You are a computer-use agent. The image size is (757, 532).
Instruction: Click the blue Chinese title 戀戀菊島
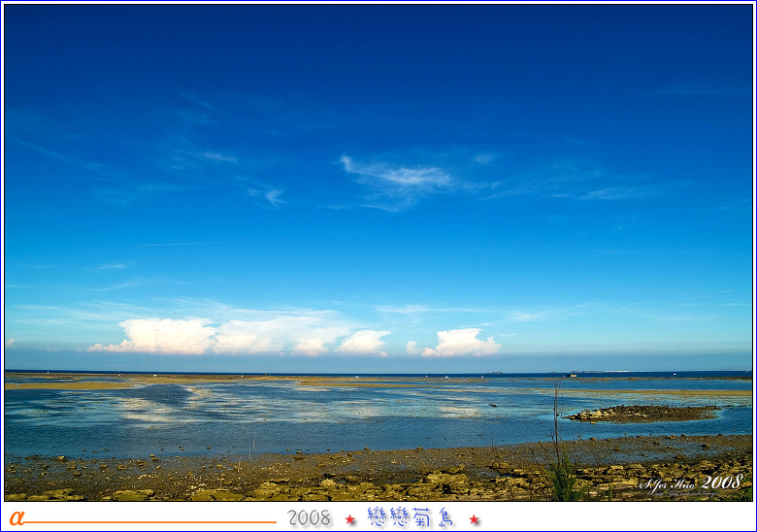click(x=411, y=517)
